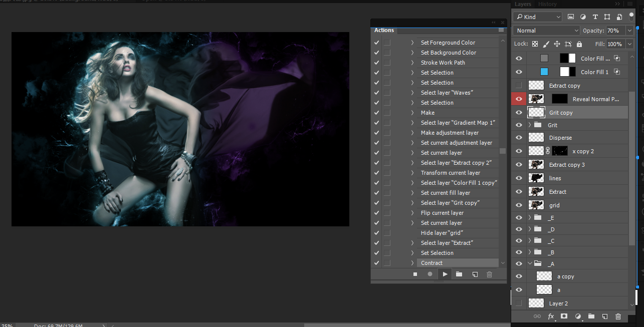
Task: Create a new layer in Layers panel
Action: [605, 316]
